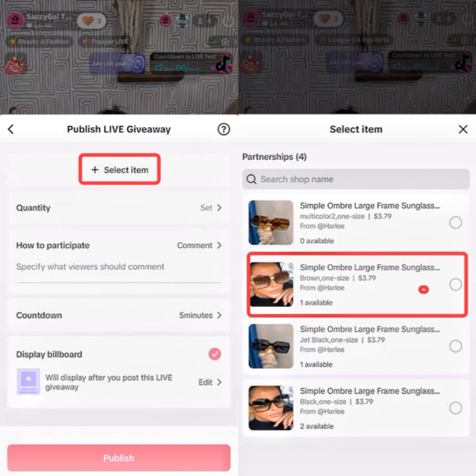Open the multicolor2 sunglasses thumbnail
Viewport: 476px width, 476px height.
pos(271,222)
